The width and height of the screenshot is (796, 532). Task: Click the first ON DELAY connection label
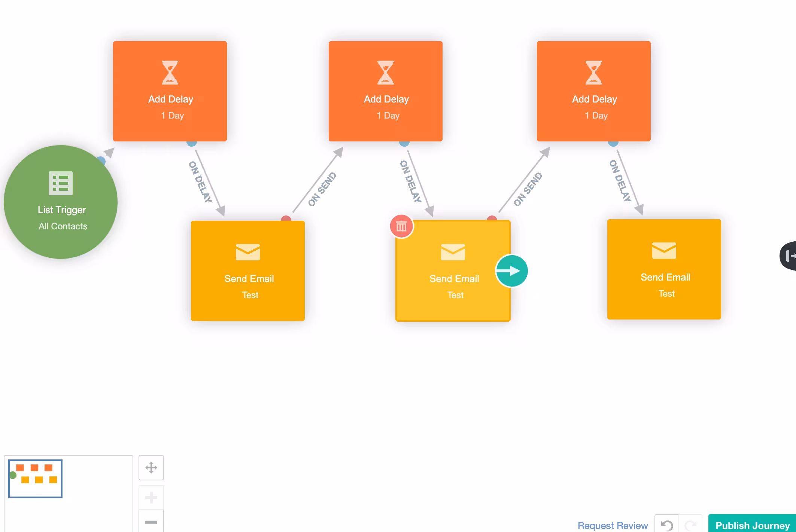pyautogui.click(x=201, y=182)
